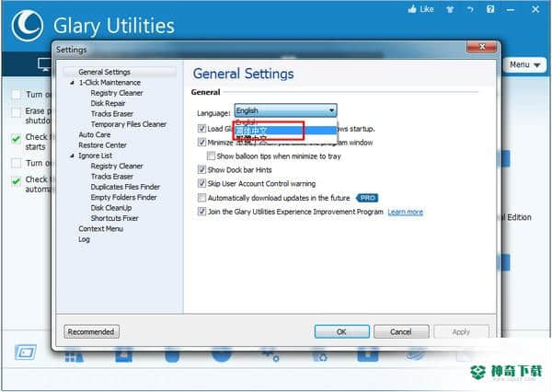Click the Like label in title bar
The image size is (552, 392).
[427, 9]
